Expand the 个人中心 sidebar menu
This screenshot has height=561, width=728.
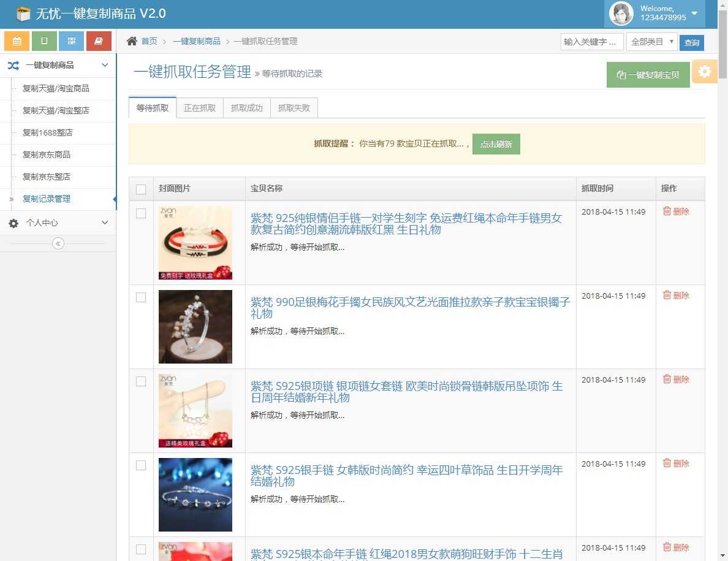[58, 223]
